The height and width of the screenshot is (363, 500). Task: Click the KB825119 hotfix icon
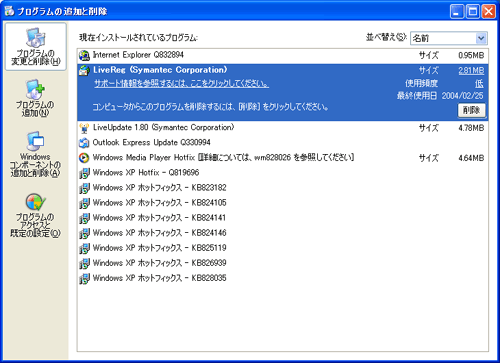pos(84,248)
